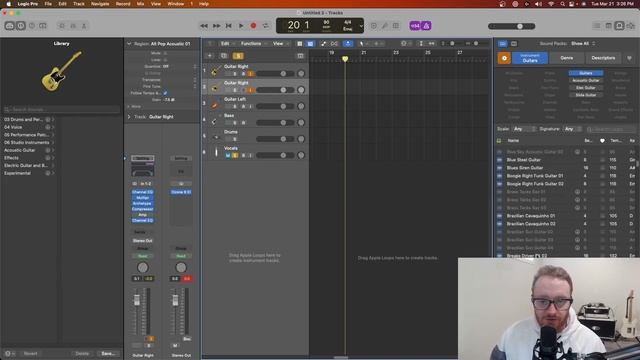The image size is (640, 360).
Task: Open the Browsers media button
Action: tap(631, 26)
